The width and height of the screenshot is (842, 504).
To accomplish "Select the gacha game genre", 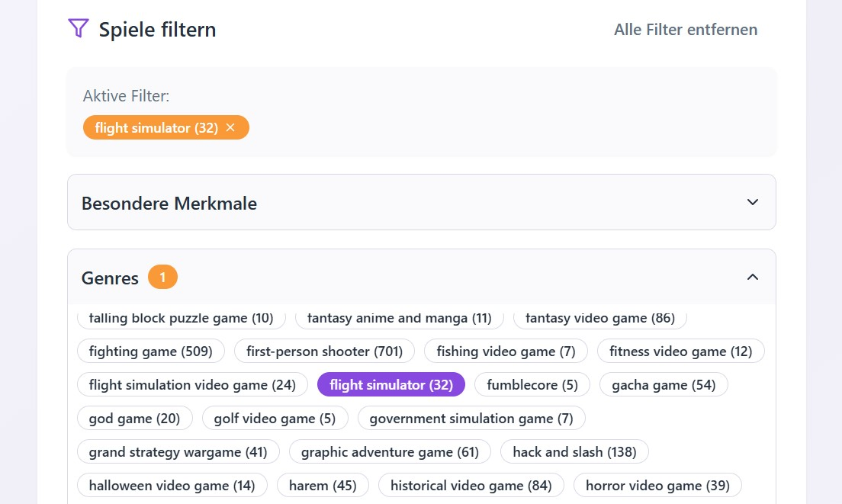I will 664,384.
